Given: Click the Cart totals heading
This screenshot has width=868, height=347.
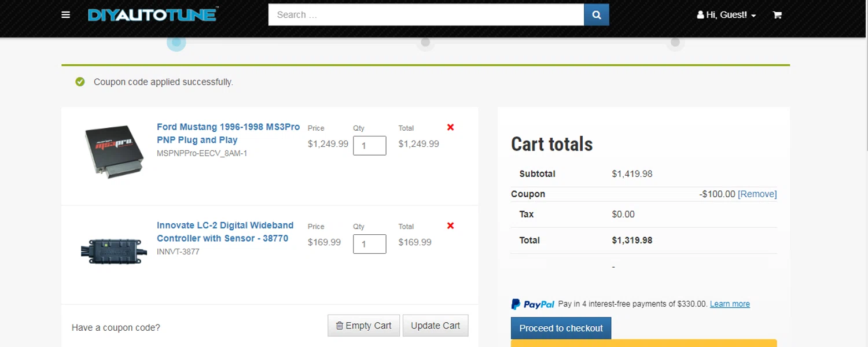Looking at the screenshot, I should [x=552, y=144].
